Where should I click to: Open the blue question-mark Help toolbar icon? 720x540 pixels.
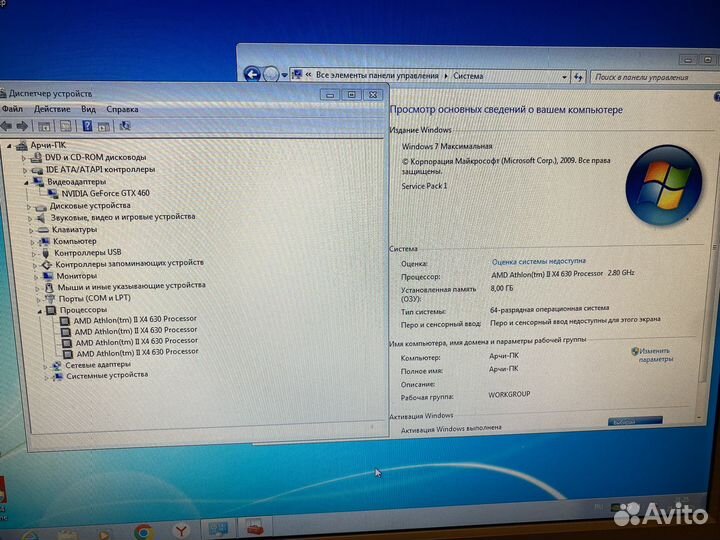coord(87,126)
